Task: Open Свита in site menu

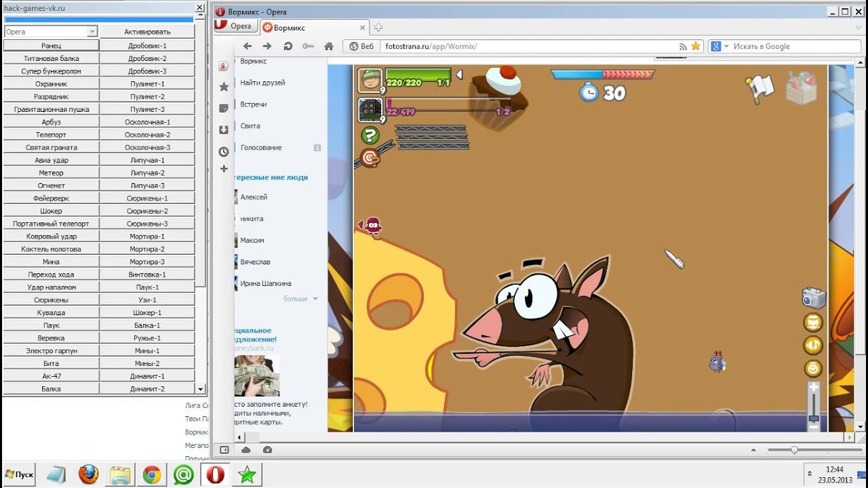Action: [x=250, y=126]
